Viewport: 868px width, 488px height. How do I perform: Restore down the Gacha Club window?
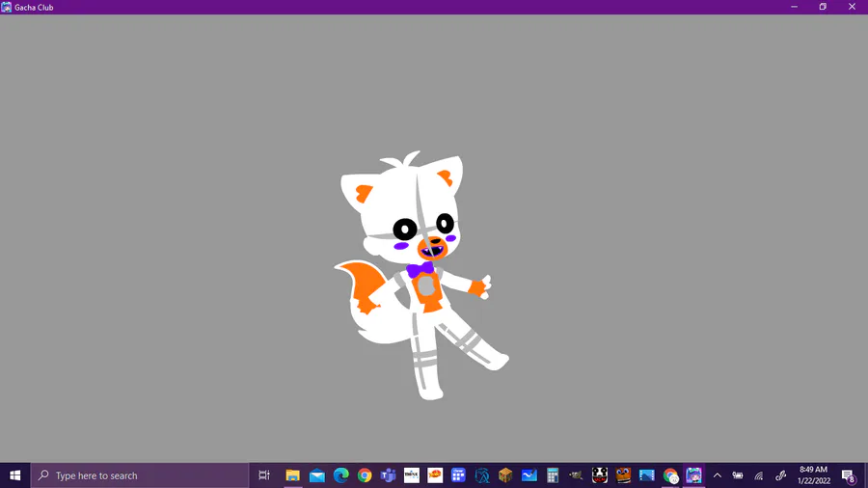pos(824,7)
